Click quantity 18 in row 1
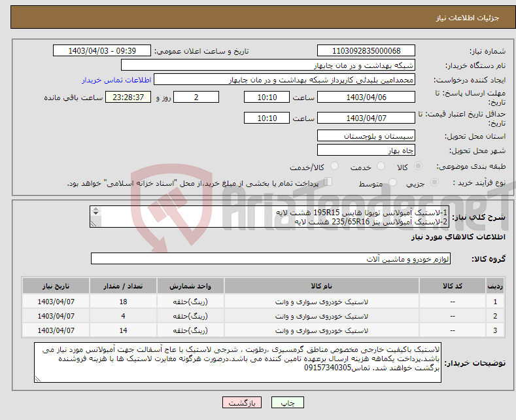 pyautogui.click(x=123, y=302)
